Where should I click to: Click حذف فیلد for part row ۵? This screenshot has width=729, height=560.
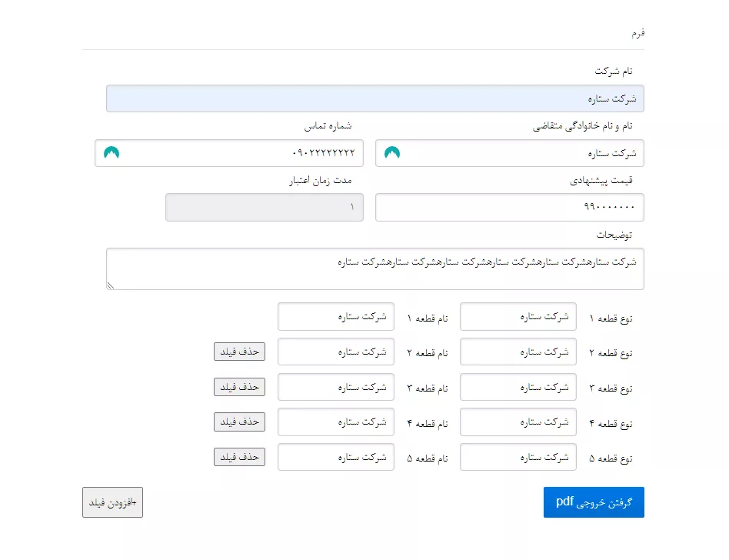tap(239, 457)
